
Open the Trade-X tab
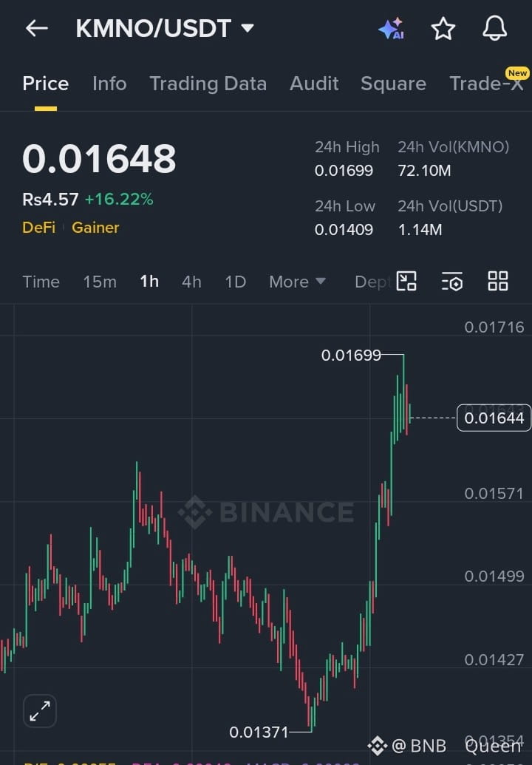pyautogui.click(x=486, y=84)
